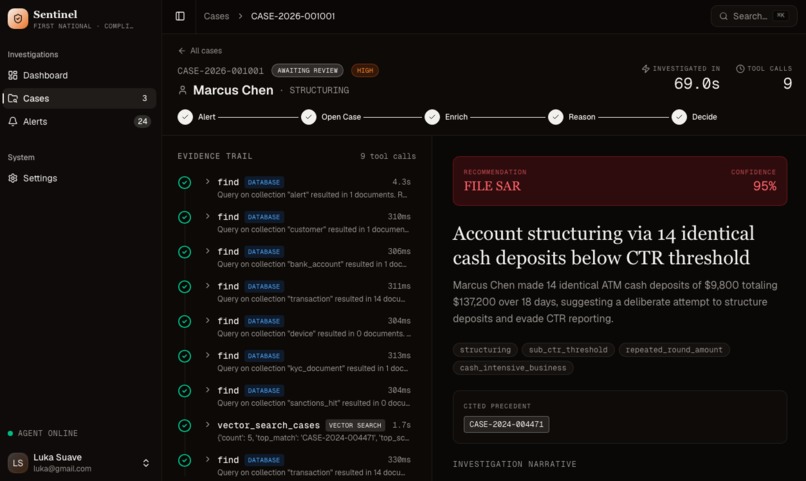
Task: Click the sub_ctr_threshold tag
Action: [x=568, y=349]
